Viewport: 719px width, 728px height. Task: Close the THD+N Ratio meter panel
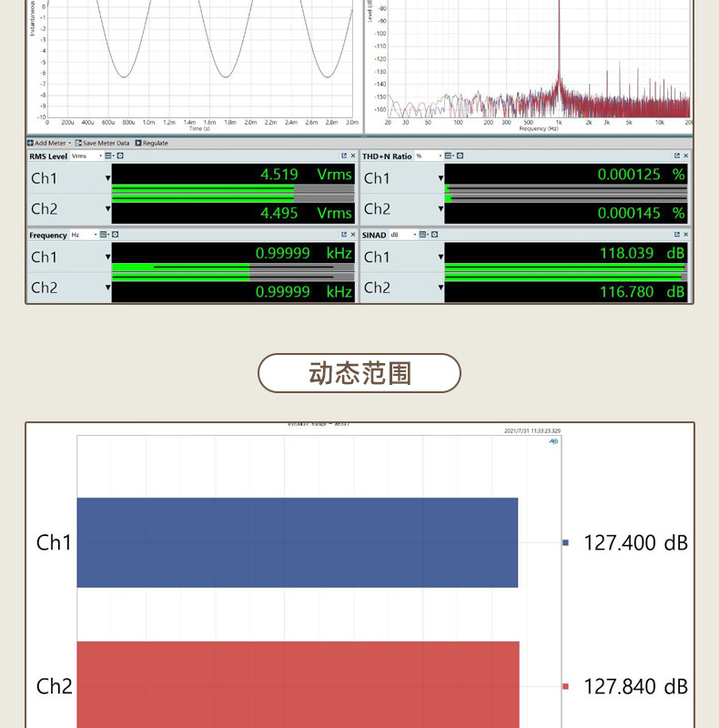pos(686,156)
